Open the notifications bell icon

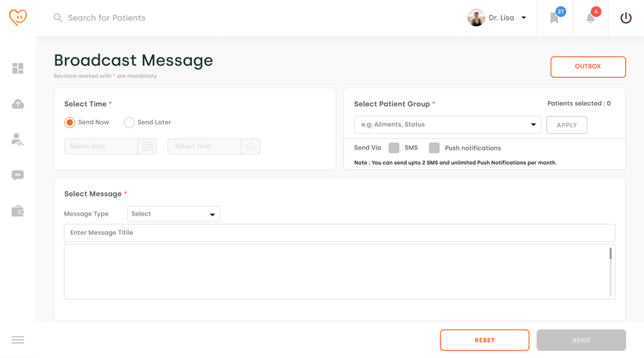tap(591, 18)
